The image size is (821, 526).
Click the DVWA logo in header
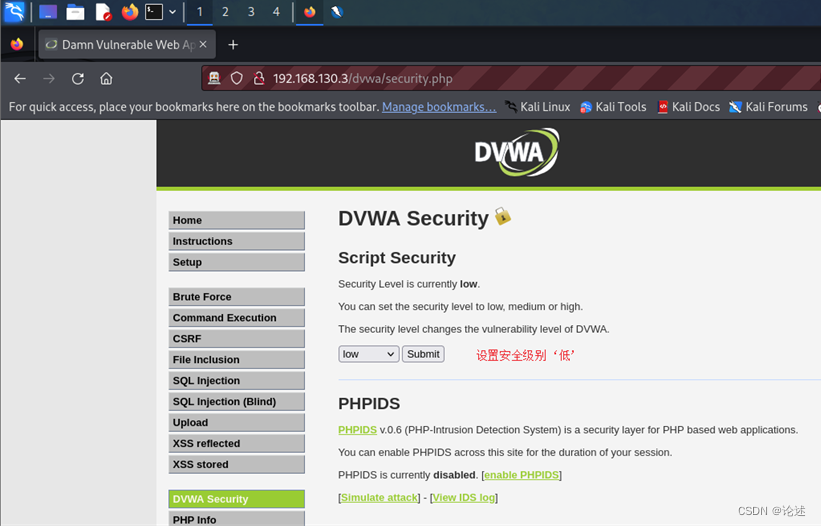click(x=517, y=152)
